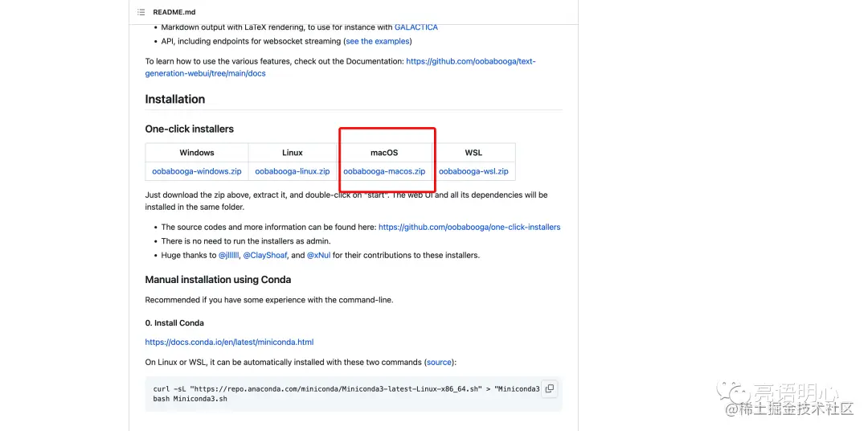
Task: Download oobabooga-windows.zip
Action: 197,171
